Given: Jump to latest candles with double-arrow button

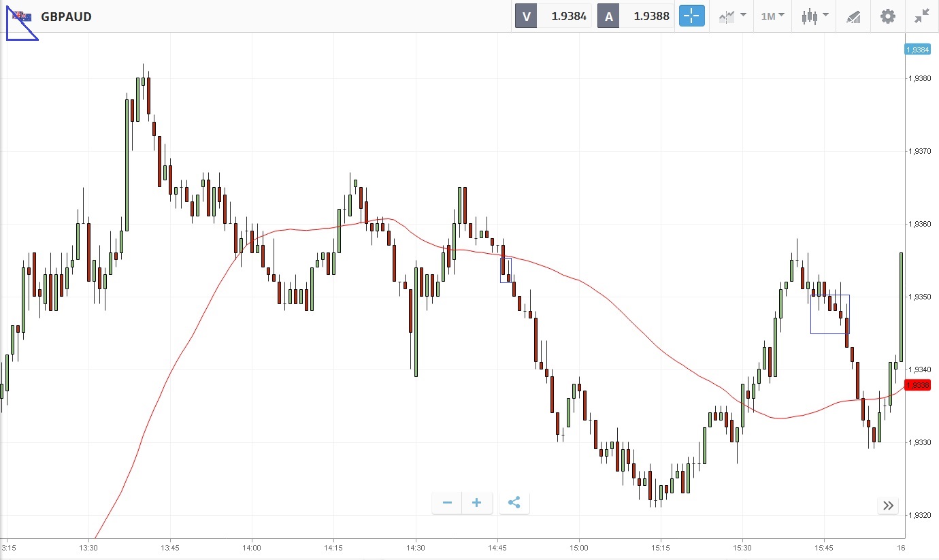Looking at the screenshot, I should pyautogui.click(x=888, y=506).
